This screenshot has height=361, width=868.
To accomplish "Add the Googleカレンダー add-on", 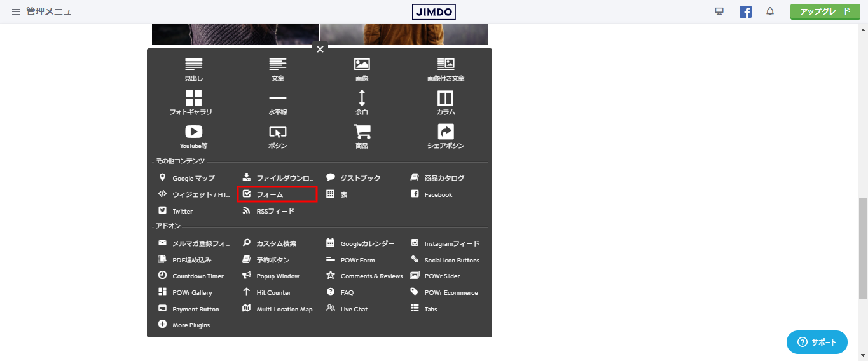I will pyautogui.click(x=362, y=243).
